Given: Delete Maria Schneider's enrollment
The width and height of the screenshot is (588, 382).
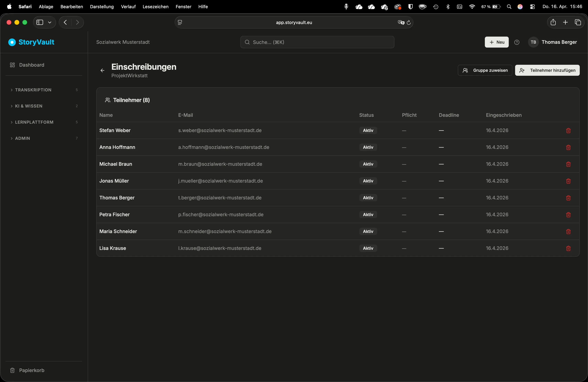Looking at the screenshot, I should point(568,232).
